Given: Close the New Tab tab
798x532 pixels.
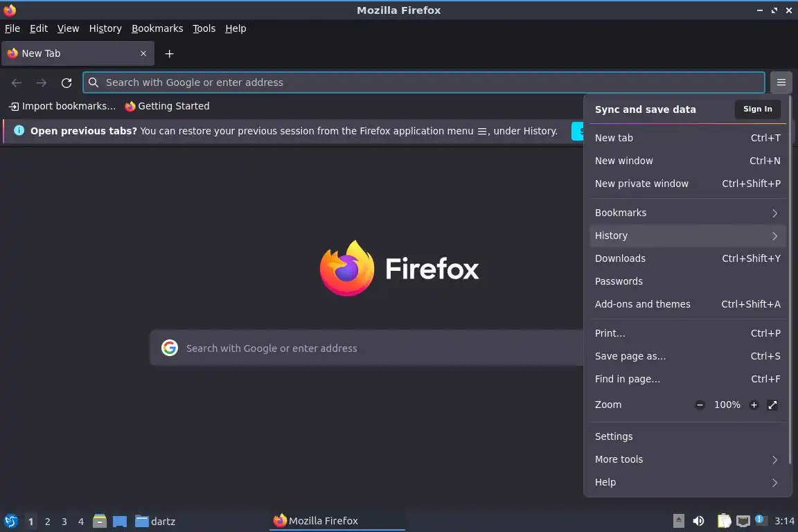Looking at the screenshot, I should coord(143,53).
